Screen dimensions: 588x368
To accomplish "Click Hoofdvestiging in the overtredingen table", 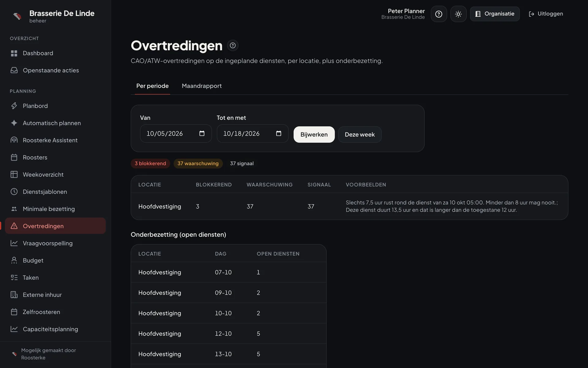I will [x=160, y=206].
